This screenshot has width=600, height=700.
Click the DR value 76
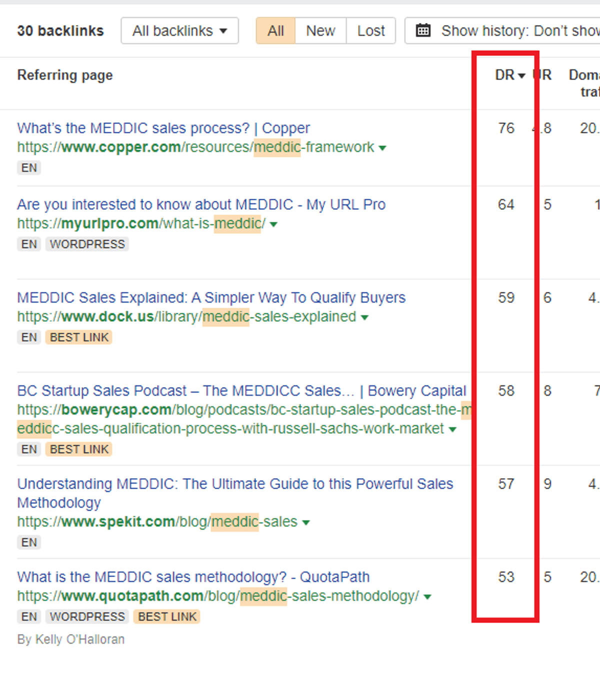point(506,128)
